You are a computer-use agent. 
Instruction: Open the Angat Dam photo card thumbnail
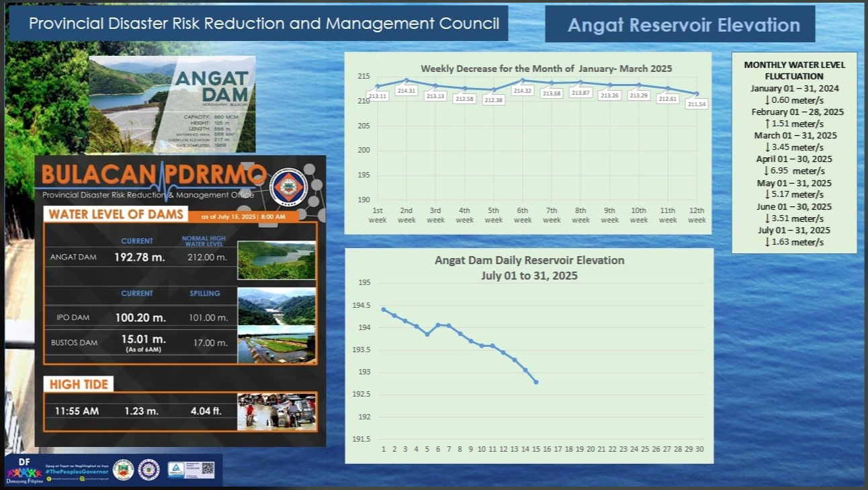point(172,104)
